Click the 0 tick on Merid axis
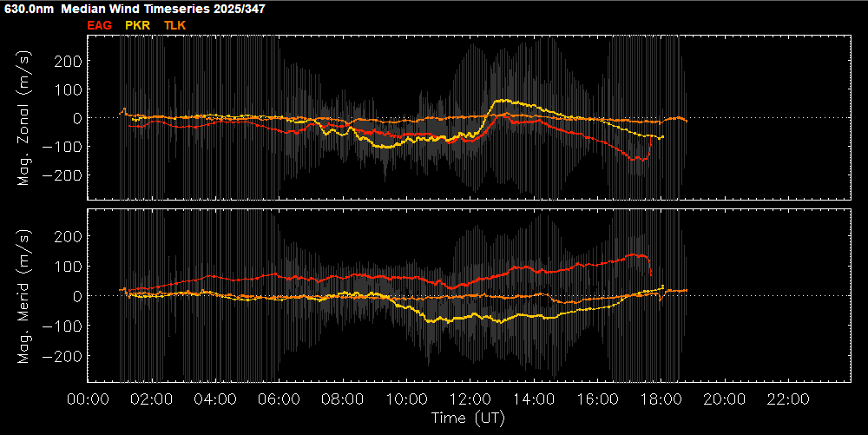The width and height of the screenshot is (868, 435). coord(77,296)
